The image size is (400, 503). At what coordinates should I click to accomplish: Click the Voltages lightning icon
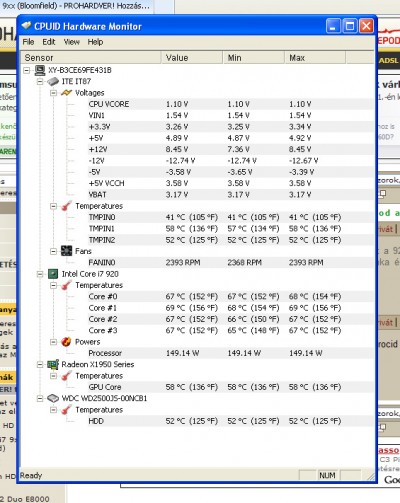click(x=66, y=93)
